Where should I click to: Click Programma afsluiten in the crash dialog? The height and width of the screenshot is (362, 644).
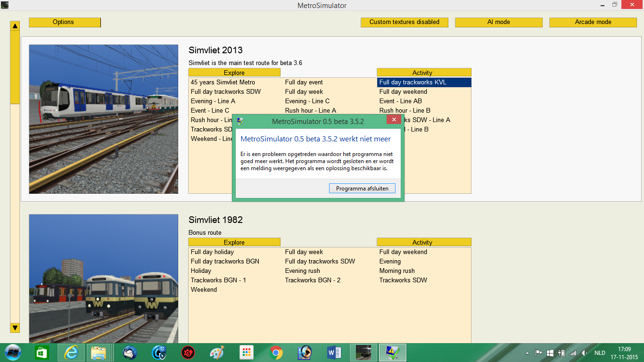click(362, 189)
